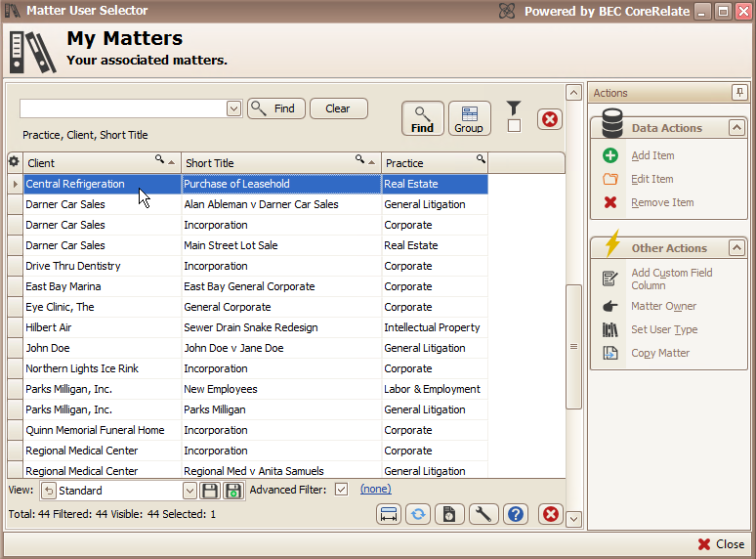Click the (none) advanced filter link

[376, 489]
